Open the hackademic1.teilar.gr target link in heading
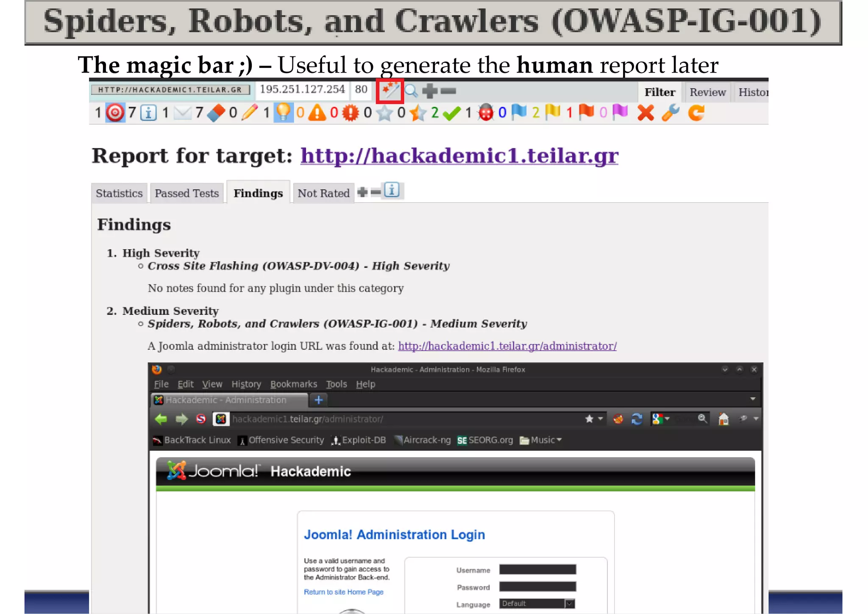Screen dimensions: 868x614 pyautogui.click(x=459, y=156)
